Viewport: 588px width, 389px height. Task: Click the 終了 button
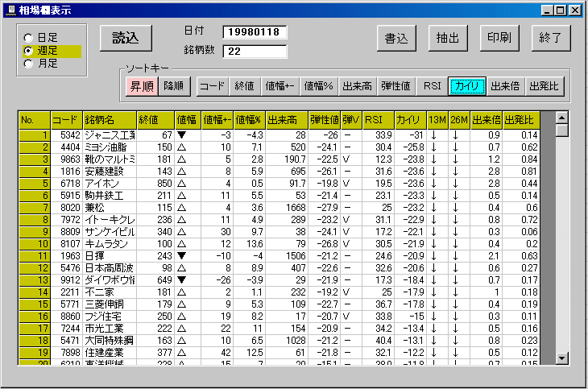(x=551, y=38)
